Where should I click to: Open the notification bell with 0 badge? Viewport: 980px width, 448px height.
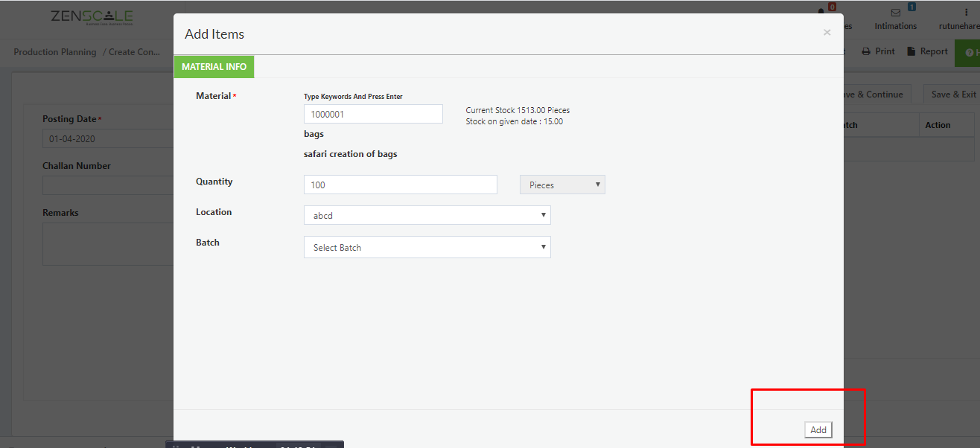point(822,12)
